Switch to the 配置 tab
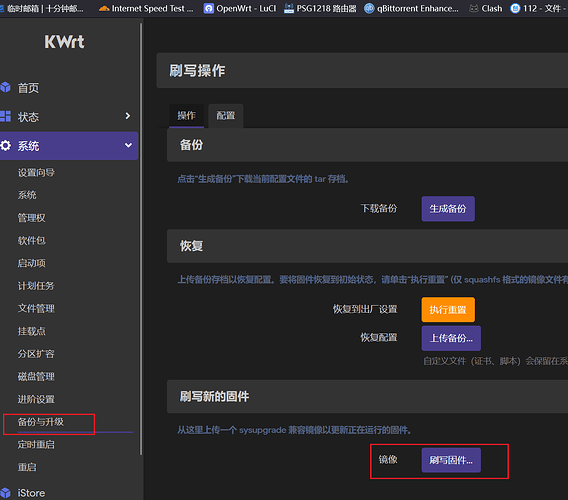 tap(226, 116)
